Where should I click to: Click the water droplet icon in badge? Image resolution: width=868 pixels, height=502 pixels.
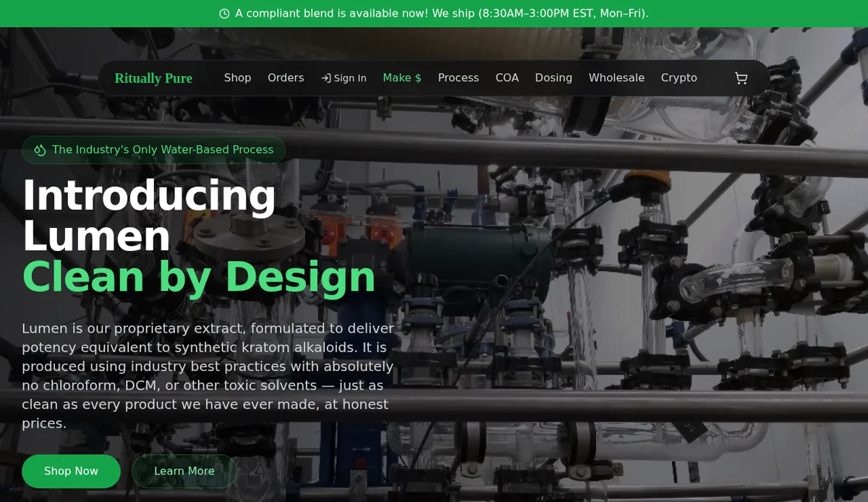coord(40,150)
